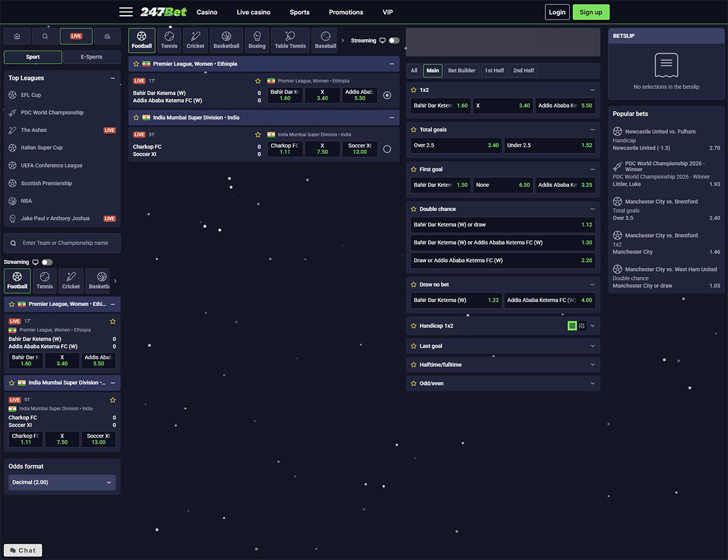The image size is (728, 560).
Task: Open the Odds format Decimal dropdown
Action: pos(62,482)
